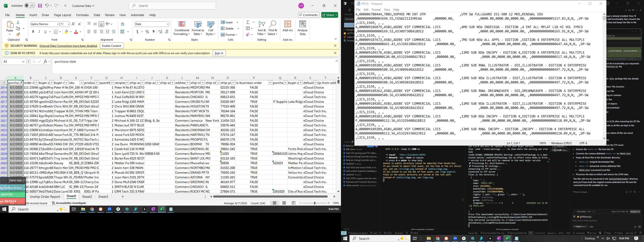The width and height of the screenshot is (644, 242).
Task: Click the Notepad vertical scrollbar
Action: [x=604, y=76]
